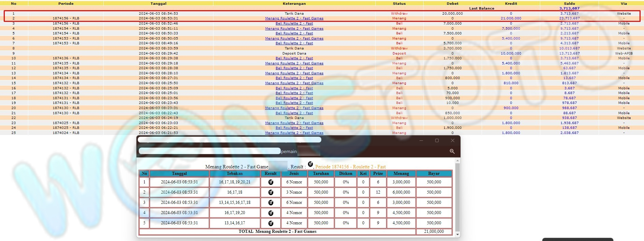Click the result ball icon in row 2

(x=270, y=193)
